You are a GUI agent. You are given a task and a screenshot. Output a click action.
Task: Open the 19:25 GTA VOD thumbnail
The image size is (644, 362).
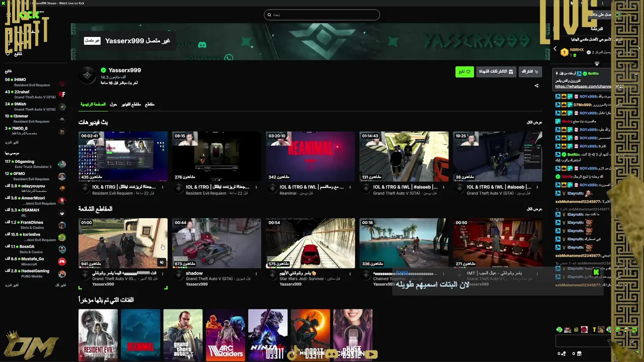pos(497,156)
